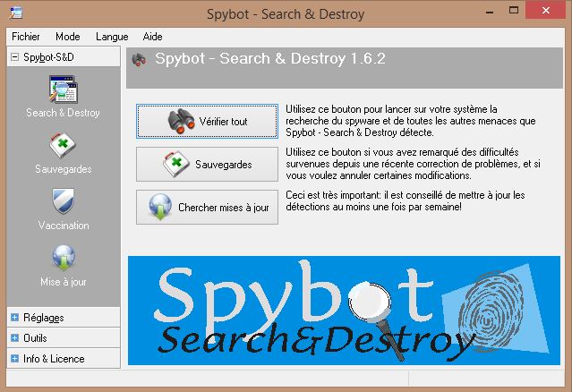The width and height of the screenshot is (572, 392).
Task: Click the binoculars icon in the header banner
Action: point(139,60)
